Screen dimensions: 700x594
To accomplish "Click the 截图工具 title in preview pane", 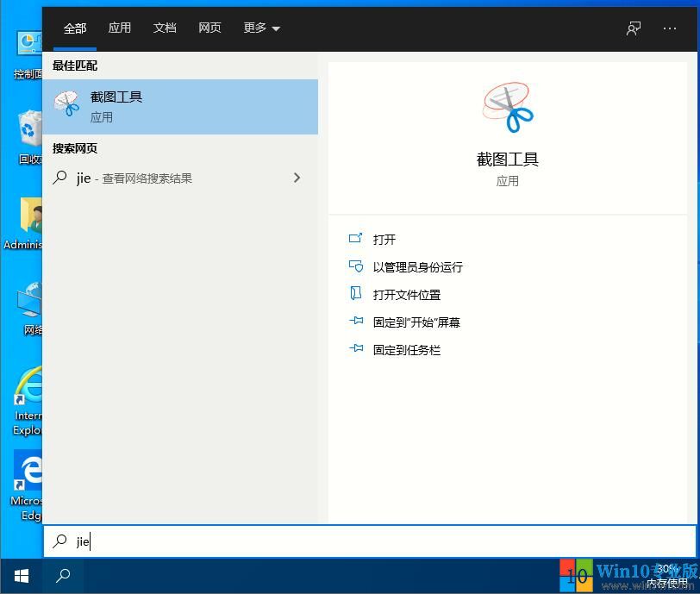I will (508, 159).
